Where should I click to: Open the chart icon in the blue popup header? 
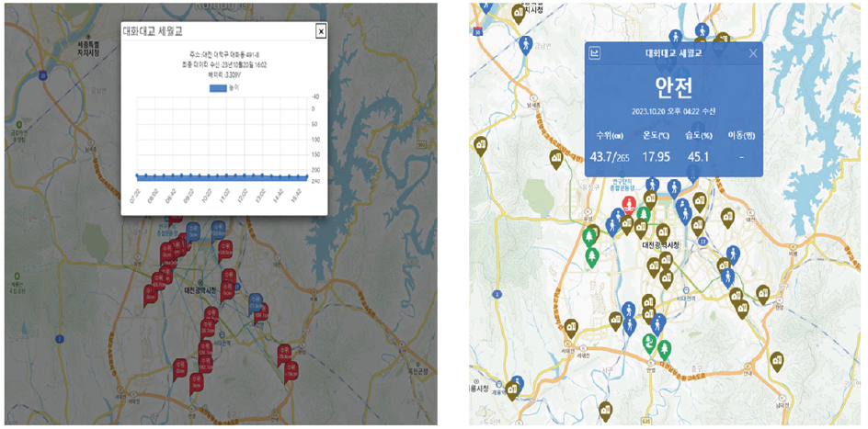[596, 53]
